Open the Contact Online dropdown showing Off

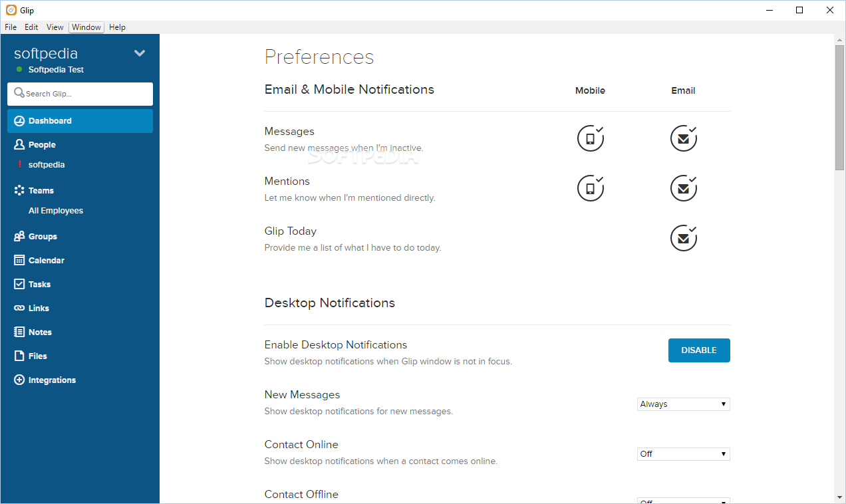tap(684, 454)
